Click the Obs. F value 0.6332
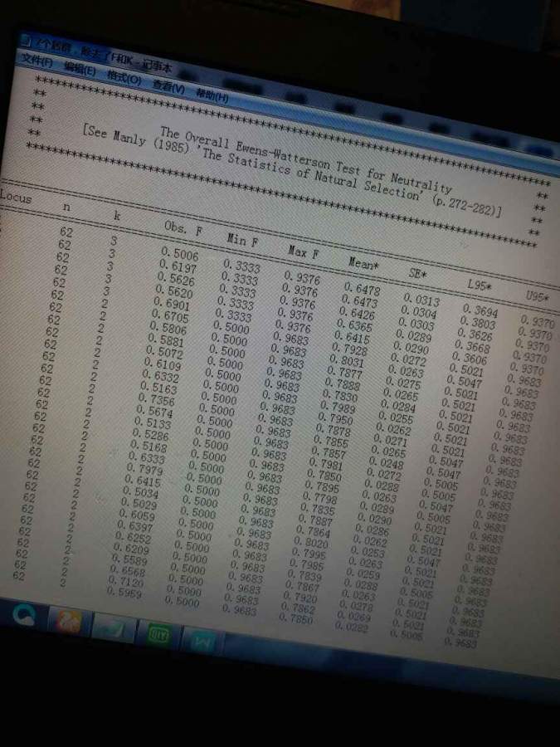560x747 pixels. click(x=160, y=376)
